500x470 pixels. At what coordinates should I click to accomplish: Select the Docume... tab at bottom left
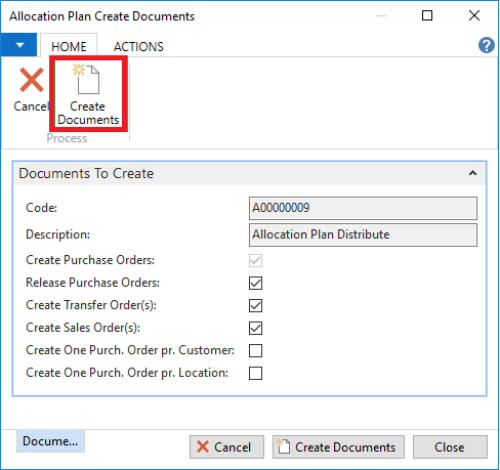50,441
